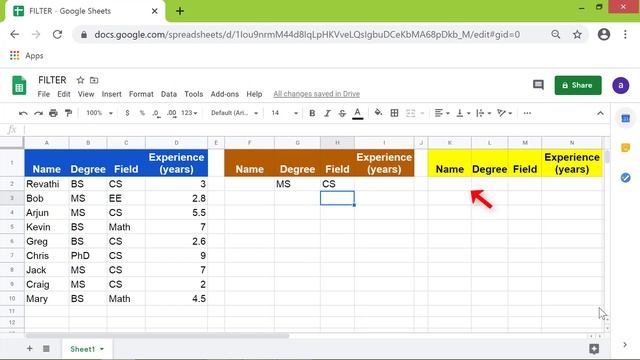
Task: Click the green Share button
Action: (578, 85)
